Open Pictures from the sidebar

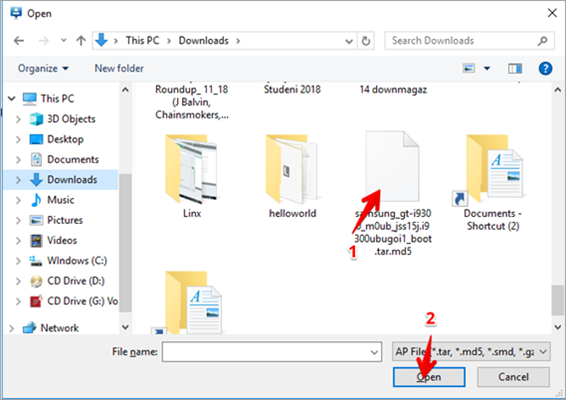pyautogui.click(x=65, y=220)
